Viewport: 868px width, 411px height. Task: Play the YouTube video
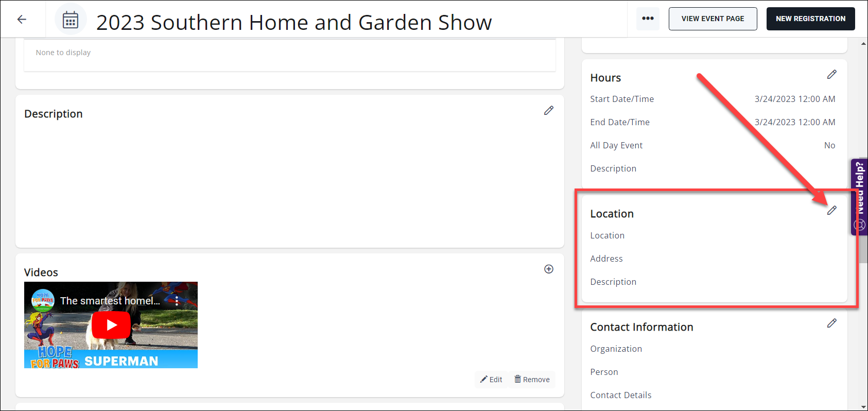pyautogui.click(x=111, y=325)
